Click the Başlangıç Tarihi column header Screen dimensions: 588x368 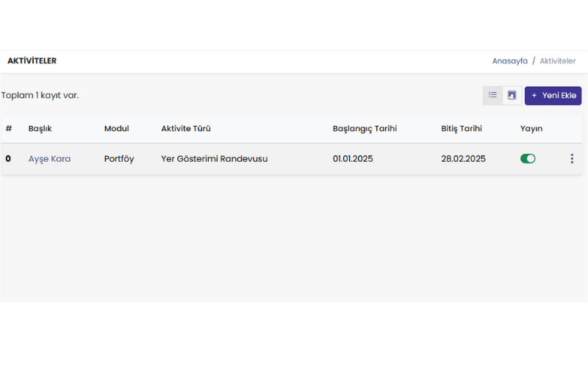pyautogui.click(x=365, y=128)
